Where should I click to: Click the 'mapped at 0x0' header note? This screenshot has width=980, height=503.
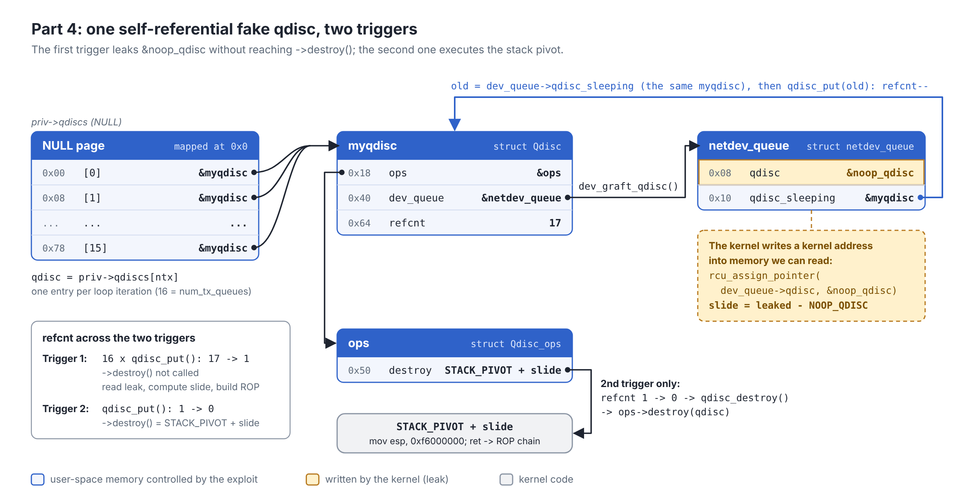[211, 146]
